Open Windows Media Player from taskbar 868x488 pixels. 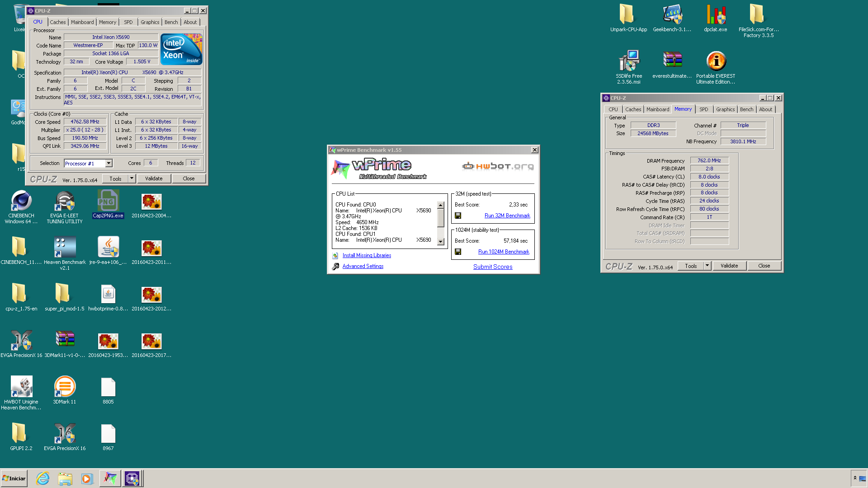point(87,479)
